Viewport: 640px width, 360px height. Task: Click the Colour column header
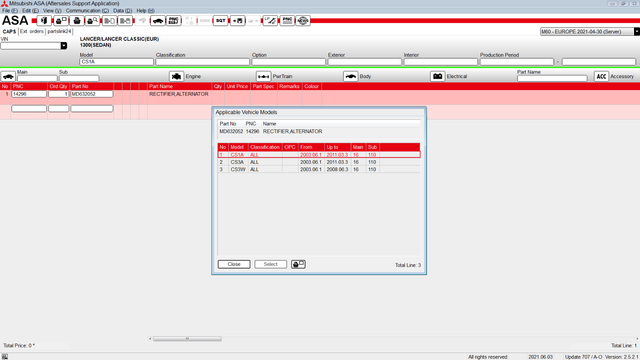pyautogui.click(x=311, y=87)
